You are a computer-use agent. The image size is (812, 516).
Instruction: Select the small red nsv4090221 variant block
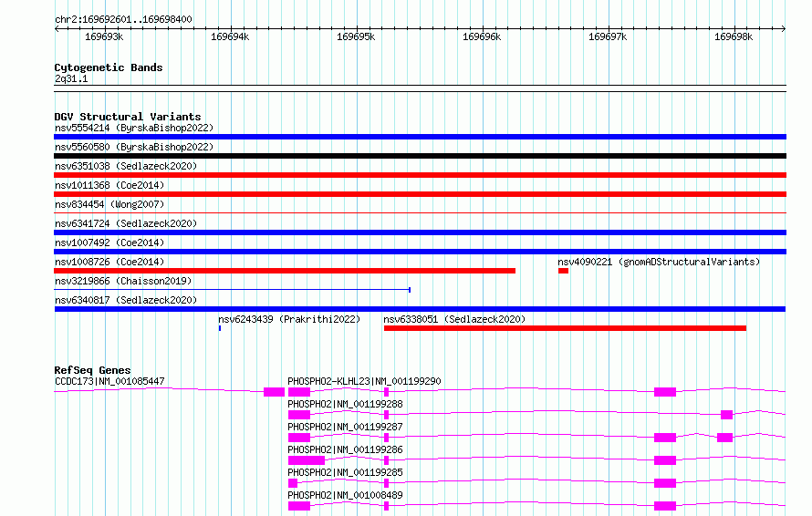click(564, 271)
